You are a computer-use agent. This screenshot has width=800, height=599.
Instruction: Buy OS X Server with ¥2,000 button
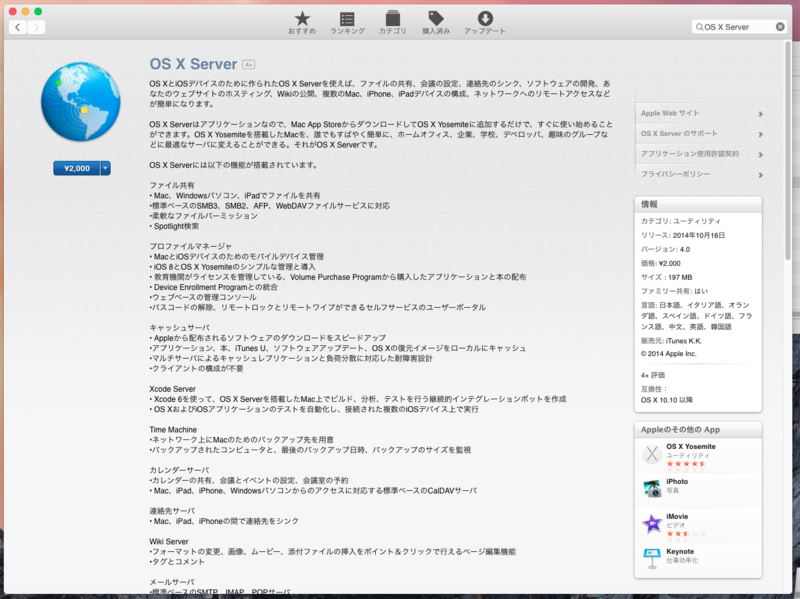(77, 168)
